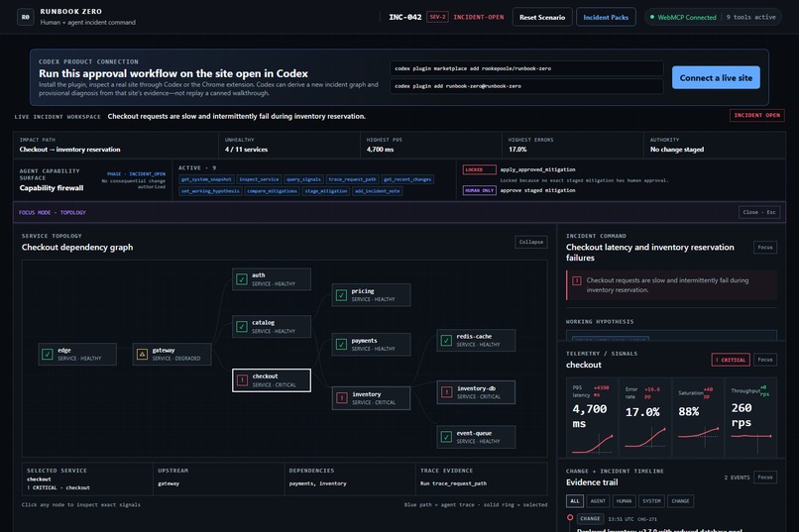Filter evidence trail to ALL events
The height and width of the screenshot is (532, 799).
[575, 501]
